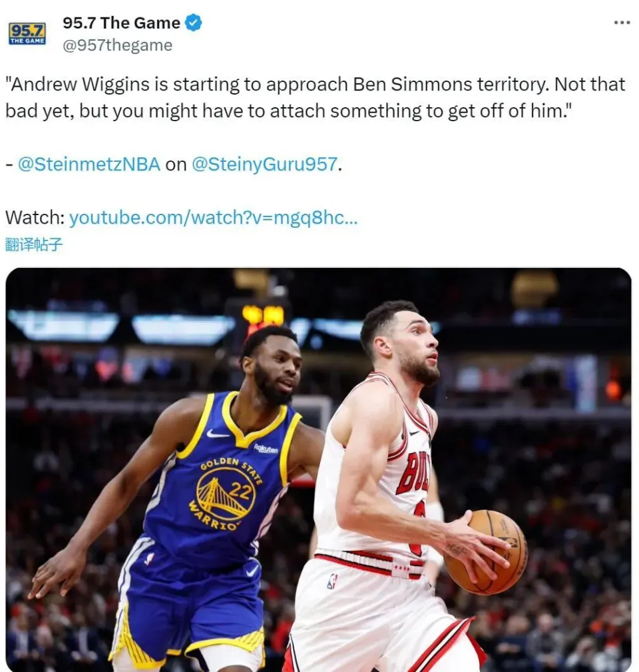Screen dimensions: 639x672
Task: Open the attached basketball game photo
Action: [318, 470]
